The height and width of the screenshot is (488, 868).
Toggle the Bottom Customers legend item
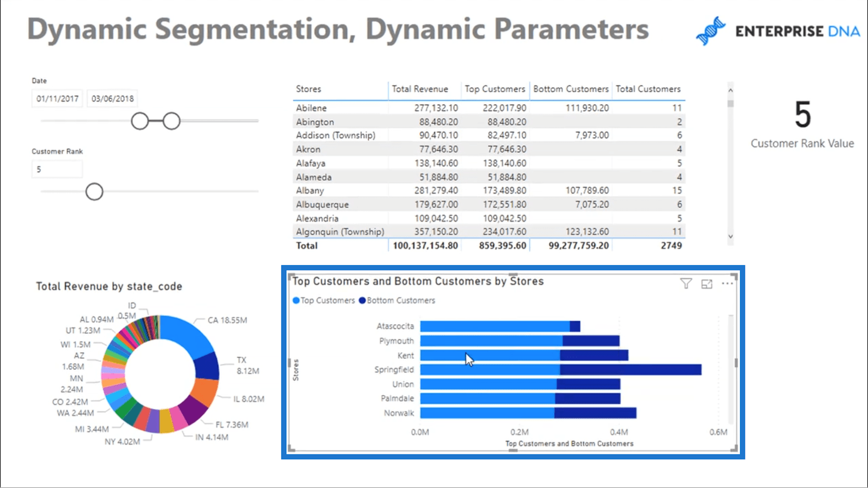click(397, 300)
